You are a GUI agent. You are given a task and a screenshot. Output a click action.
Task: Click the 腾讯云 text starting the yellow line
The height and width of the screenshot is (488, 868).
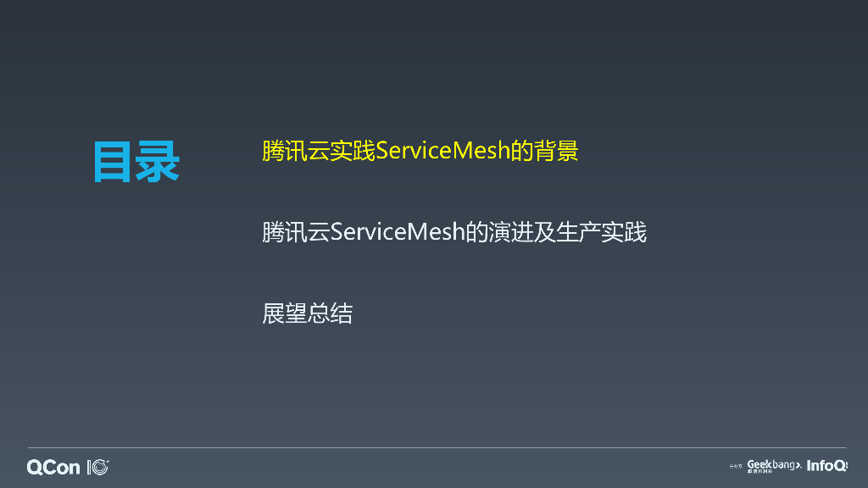tap(296, 151)
